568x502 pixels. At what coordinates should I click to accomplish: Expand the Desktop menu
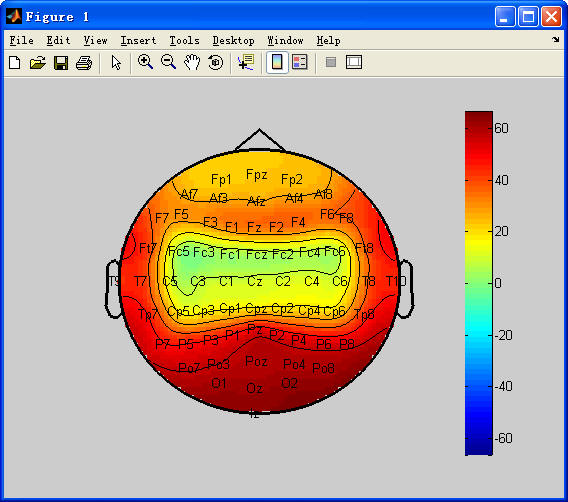(x=234, y=41)
